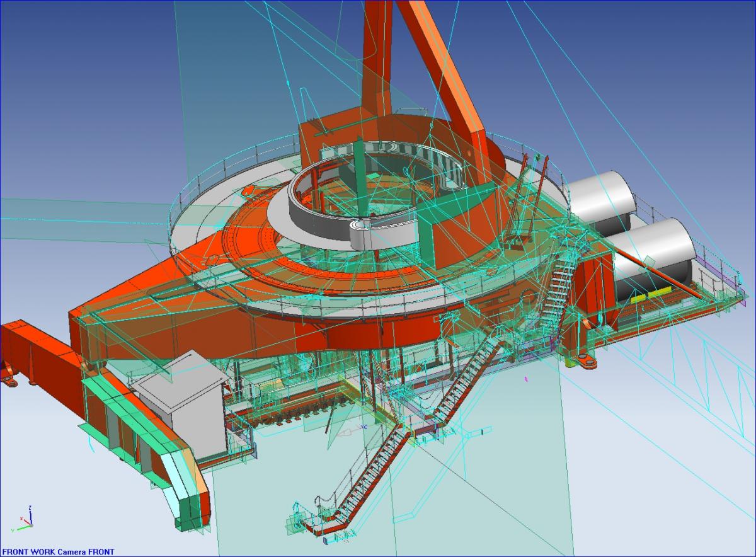The height and width of the screenshot is (557, 756).
Task: Select the small magenta marker point
Action: point(525,379)
